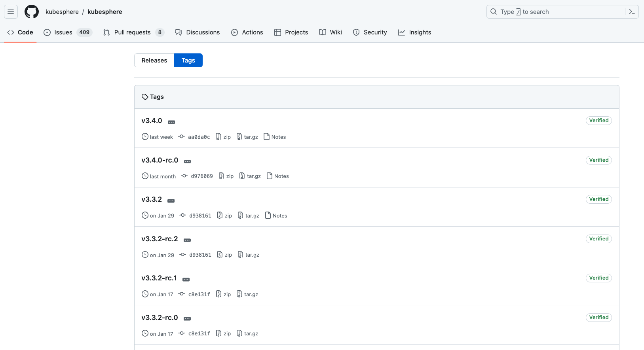This screenshot has height=350, width=644.
Task: Open the Actions tab
Action: 247,32
